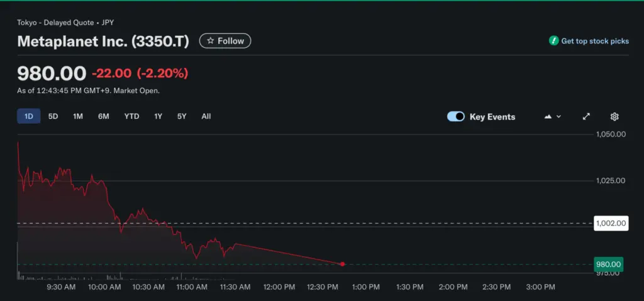Viewport: 644px width, 301px height.
Task: Select the 5D range tab
Action: 53,116
